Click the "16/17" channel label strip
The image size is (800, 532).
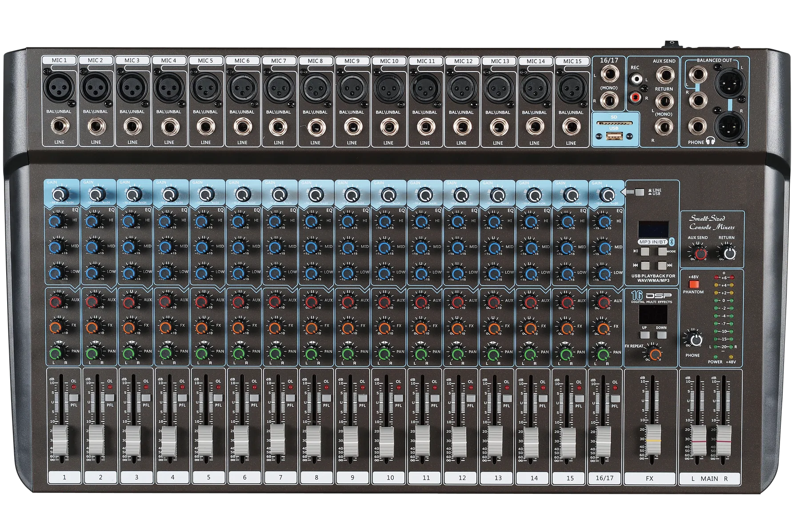(604, 478)
